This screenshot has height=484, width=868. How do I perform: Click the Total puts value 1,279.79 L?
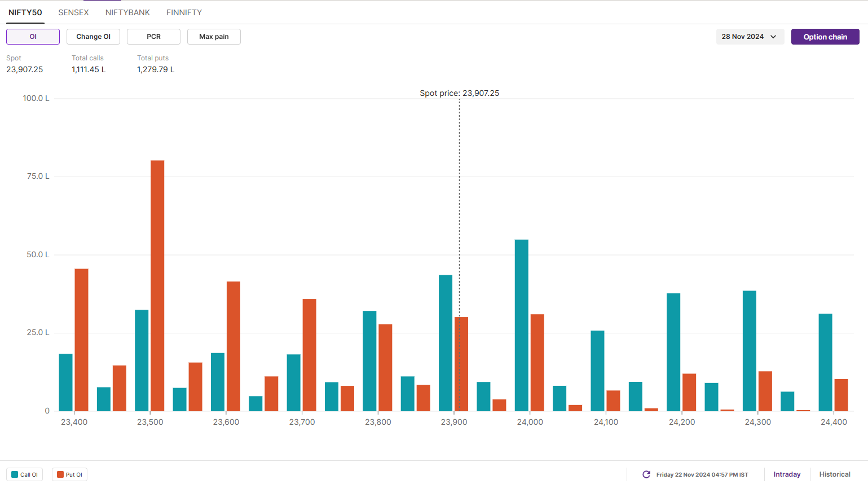[156, 69]
